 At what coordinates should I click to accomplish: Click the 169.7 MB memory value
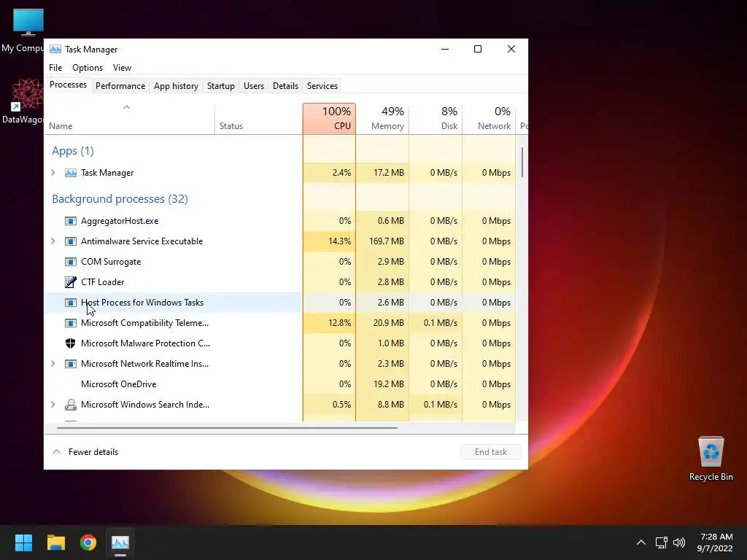(x=387, y=241)
